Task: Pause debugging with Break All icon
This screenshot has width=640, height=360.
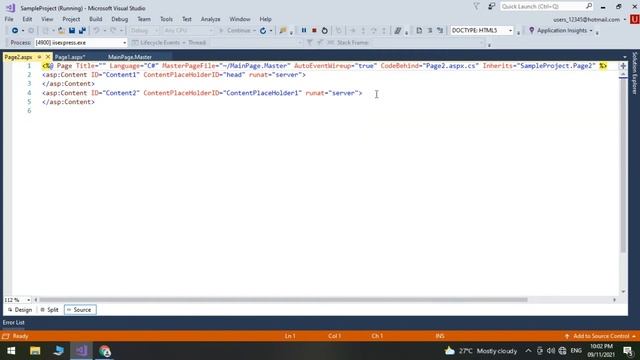Action: click(x=304, y=31)
